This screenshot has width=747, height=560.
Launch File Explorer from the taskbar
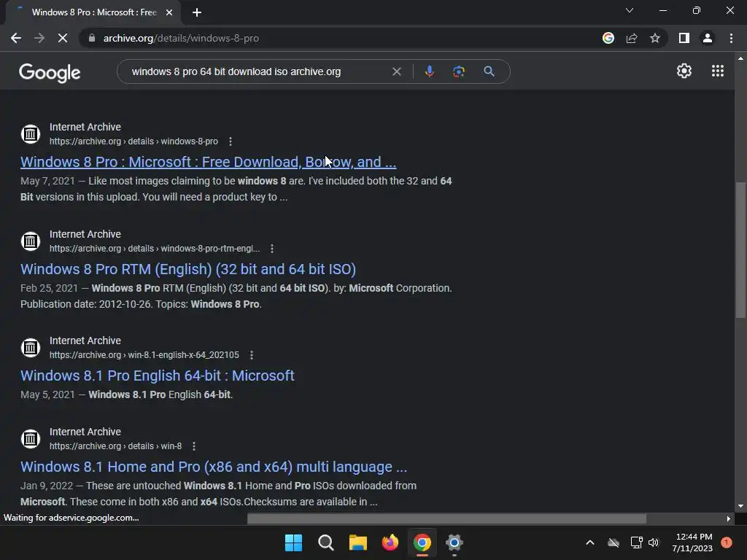point(357,542)
